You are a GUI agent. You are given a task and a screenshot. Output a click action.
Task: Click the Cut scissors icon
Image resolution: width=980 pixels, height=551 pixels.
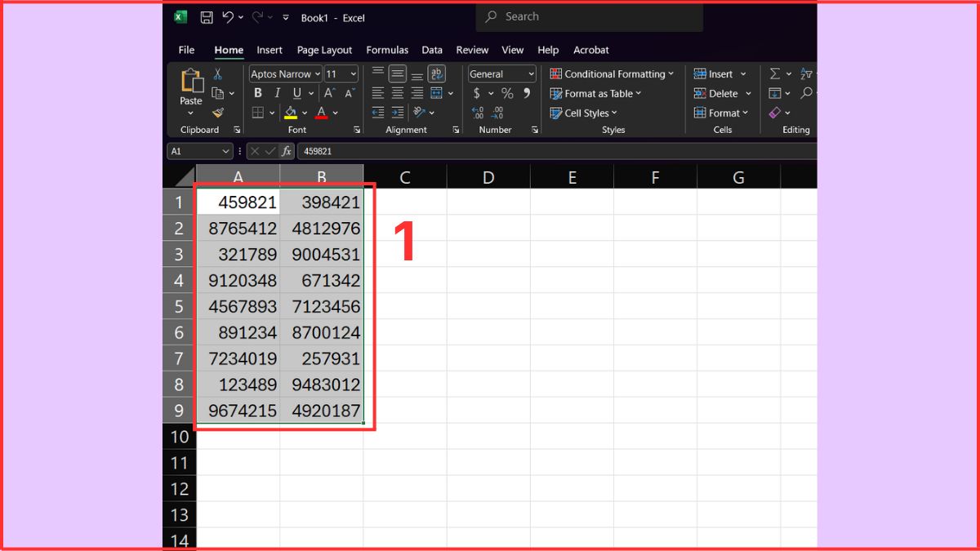pyautogui.click(x=217, y=74)
